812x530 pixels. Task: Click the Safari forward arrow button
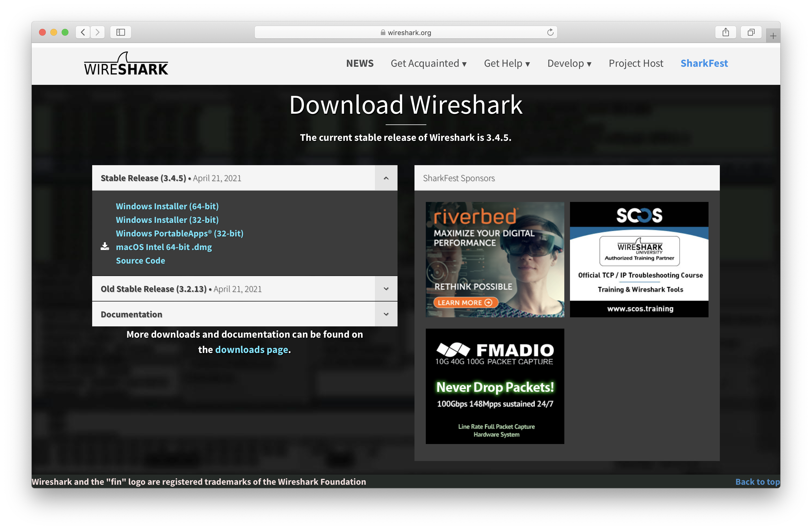coord(98,33)
